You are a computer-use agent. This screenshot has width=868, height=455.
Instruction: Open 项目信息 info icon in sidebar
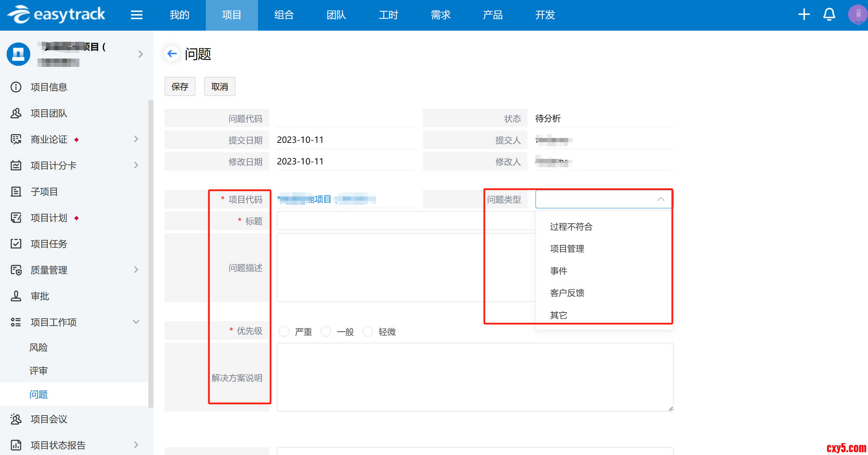[x=16, y=87]
